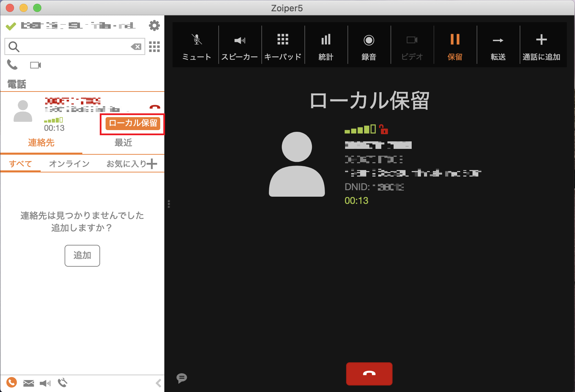
Task: Select the お気に入り filter tab
Action: [126, 164]
